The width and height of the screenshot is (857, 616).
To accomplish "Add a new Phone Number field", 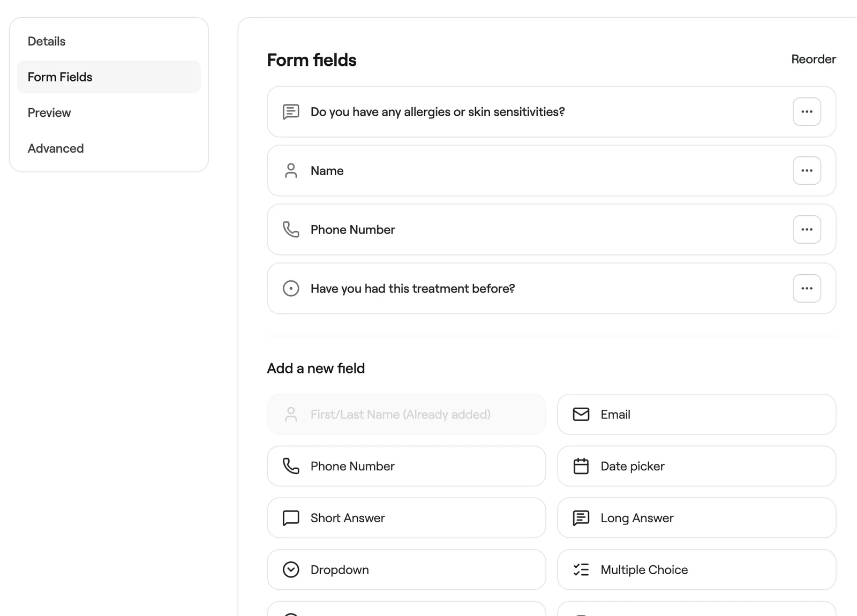I will coord(407,466).
